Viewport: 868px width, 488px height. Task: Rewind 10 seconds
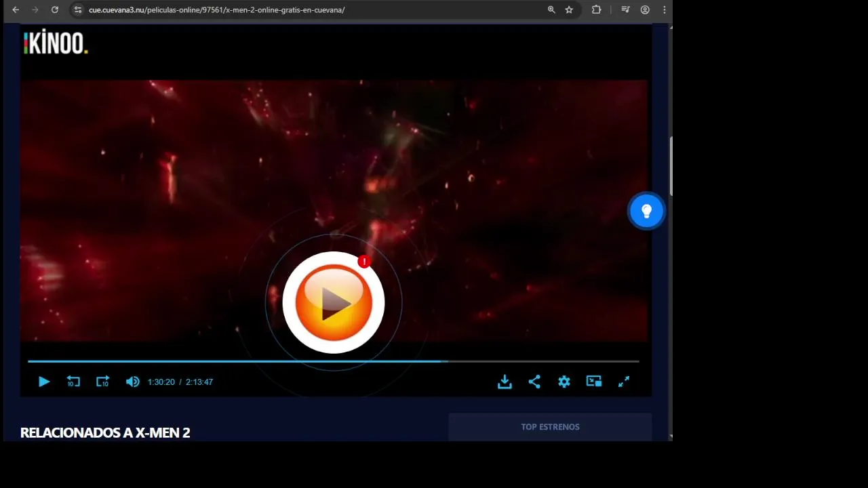point(73,382)
